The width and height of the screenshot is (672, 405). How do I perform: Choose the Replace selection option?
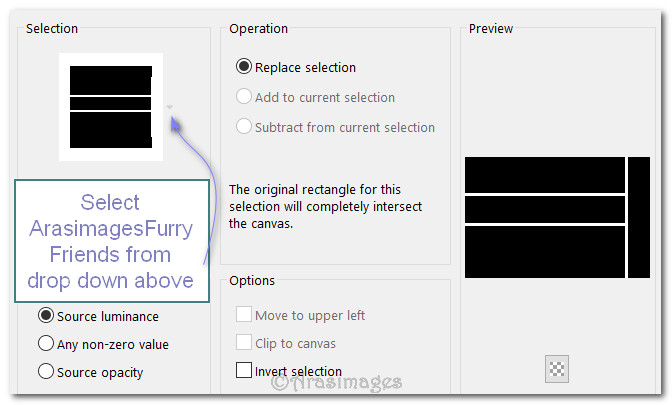pyautogui.click(x=244, y=67)
